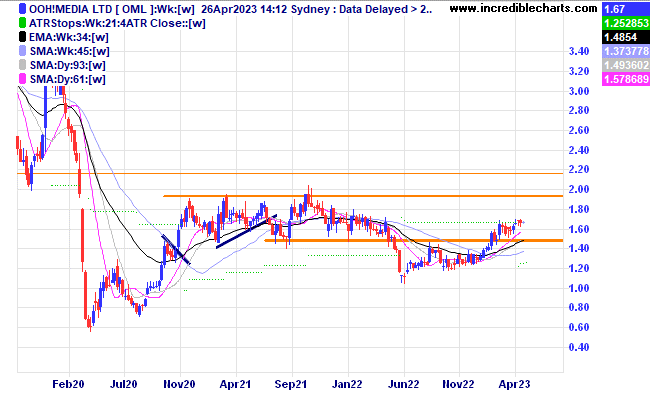Viewport: 651px width, 395px height.
Task: Click the 1.373778 SMA value box
Action: pyautogui.click(x=626, y=51)
